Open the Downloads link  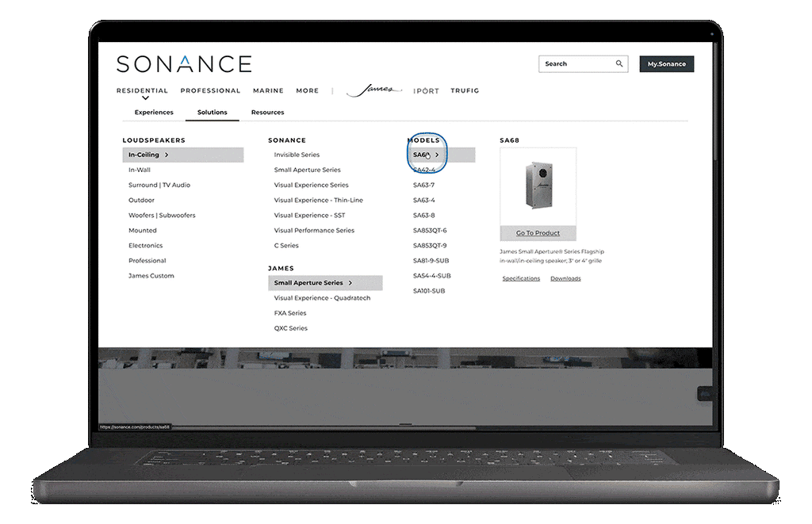[x=565, y=279]
